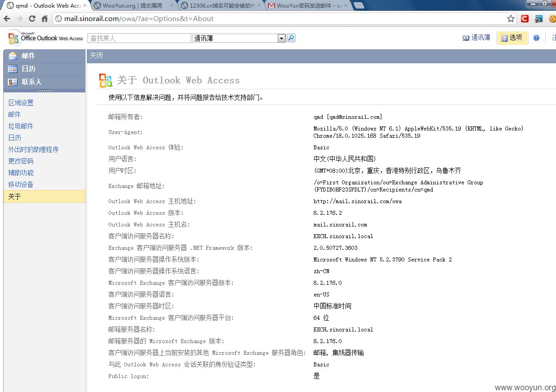Viewport: 556px width, 392px height.
Task: Click the OWA version value 8.2.176.2
Action: [328, 213]
